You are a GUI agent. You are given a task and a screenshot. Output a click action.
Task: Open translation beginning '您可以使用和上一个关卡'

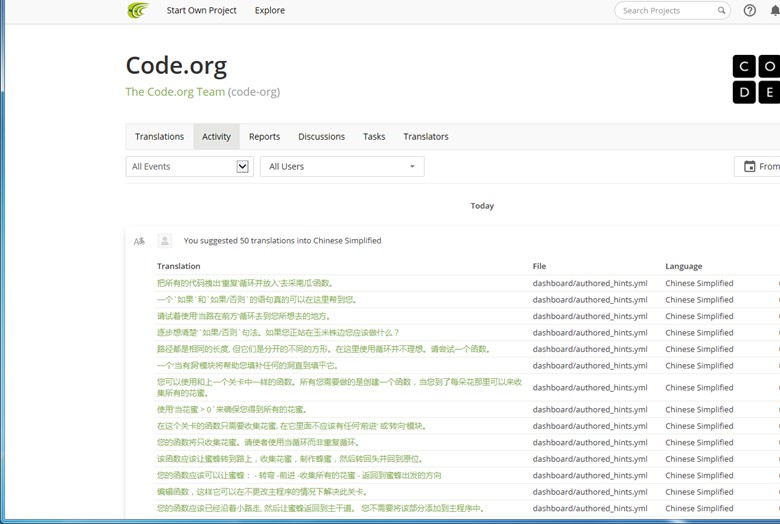click(x=339, y=387)
